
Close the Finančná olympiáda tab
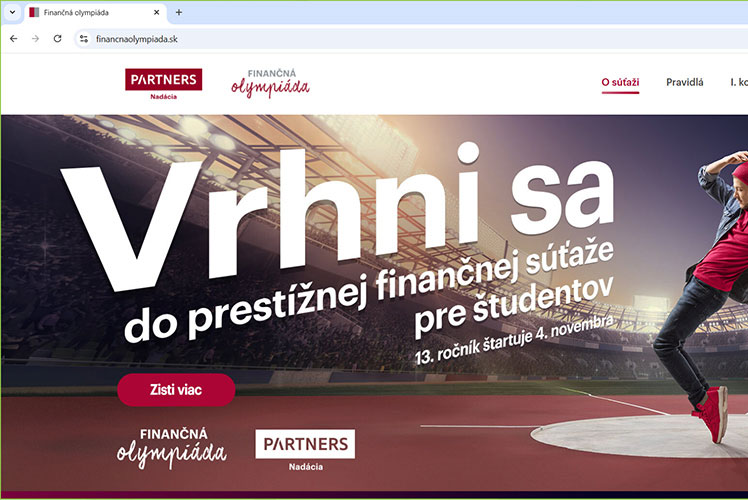click(156, 12)
